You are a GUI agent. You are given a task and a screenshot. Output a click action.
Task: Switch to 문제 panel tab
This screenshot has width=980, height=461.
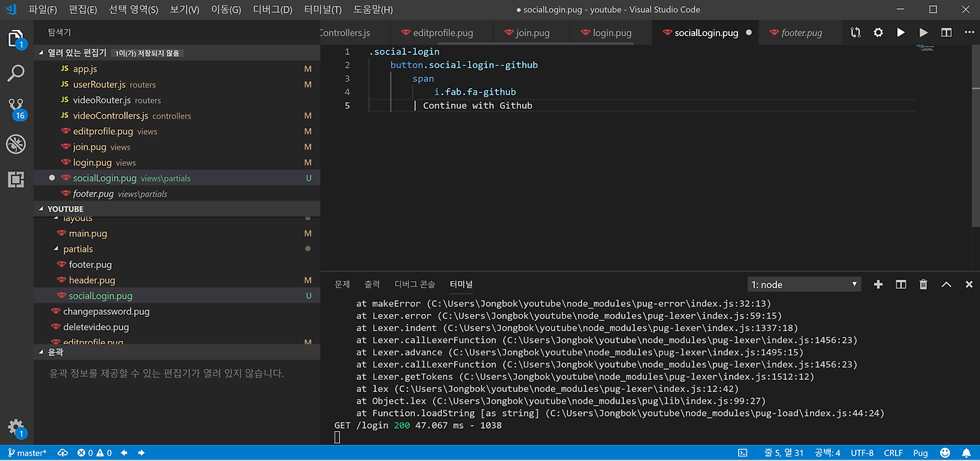(342, 284)
